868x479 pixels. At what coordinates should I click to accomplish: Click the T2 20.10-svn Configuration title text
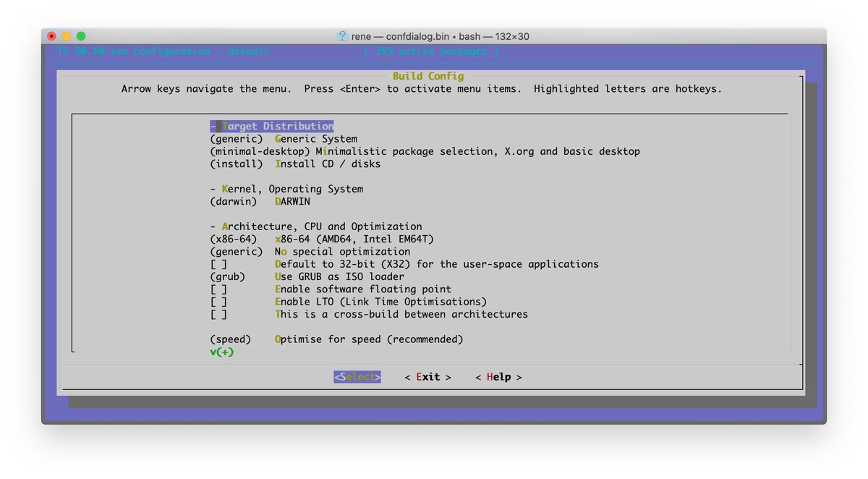point(163,51)
